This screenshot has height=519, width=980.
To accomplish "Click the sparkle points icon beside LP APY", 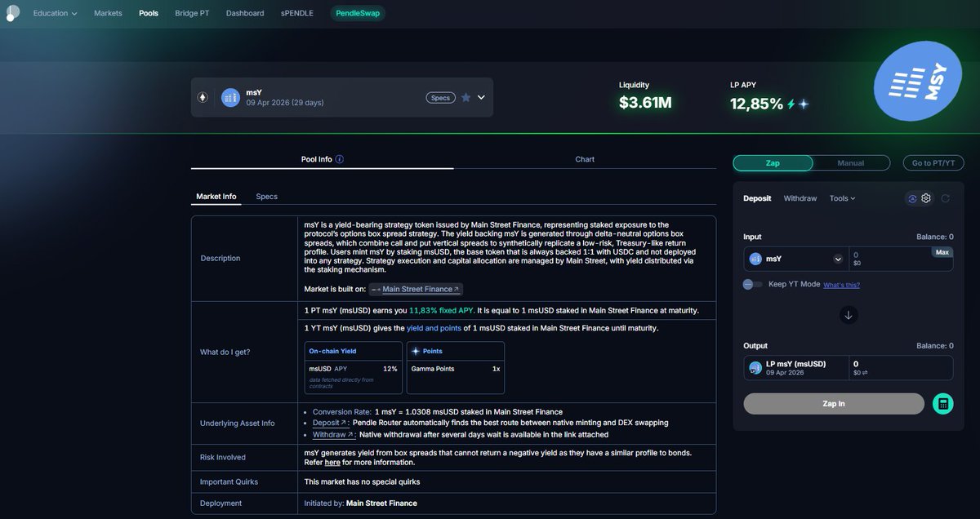I will [x=804, y=104].
